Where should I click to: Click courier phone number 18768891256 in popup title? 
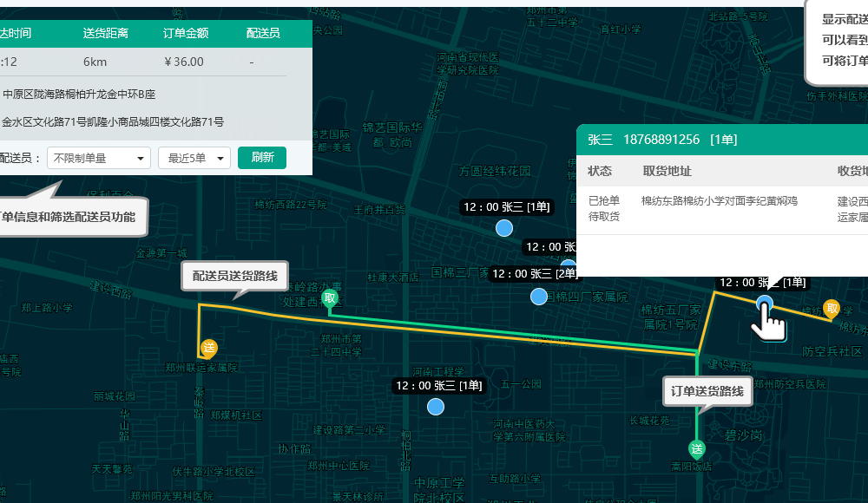661,140
